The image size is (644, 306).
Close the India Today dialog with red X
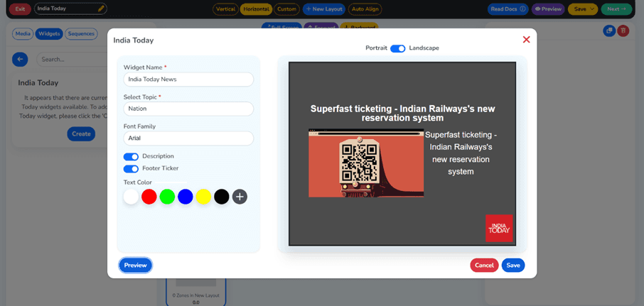(x=526, y=39)
